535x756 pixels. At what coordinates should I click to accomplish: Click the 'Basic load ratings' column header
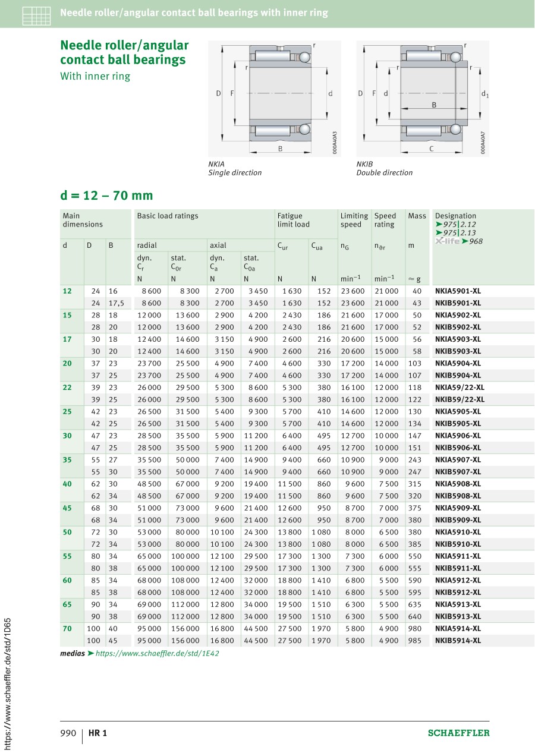tap(168, 216)
